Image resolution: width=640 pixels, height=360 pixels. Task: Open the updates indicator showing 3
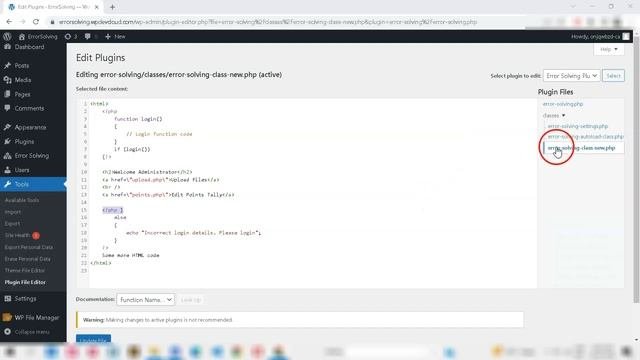point(71,36)
